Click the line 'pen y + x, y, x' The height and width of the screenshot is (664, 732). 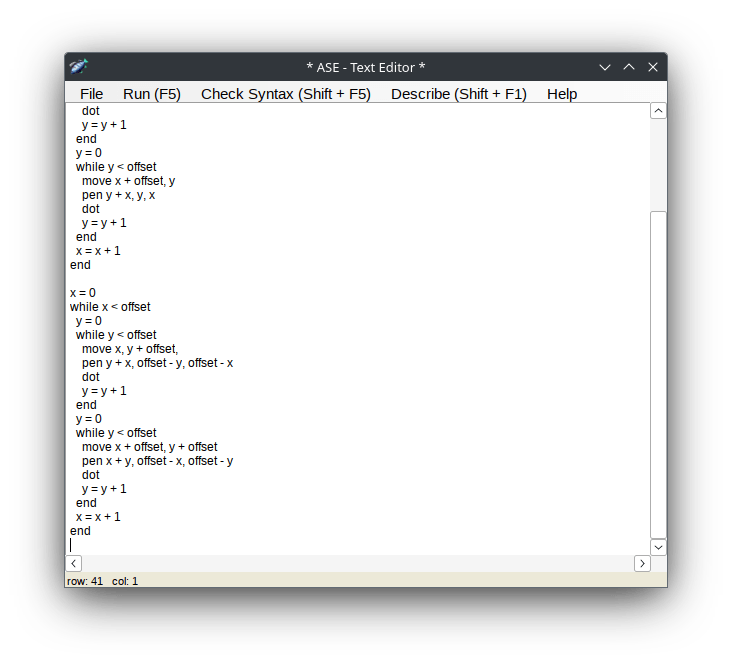pyautogui.click(x=118, y=195)
